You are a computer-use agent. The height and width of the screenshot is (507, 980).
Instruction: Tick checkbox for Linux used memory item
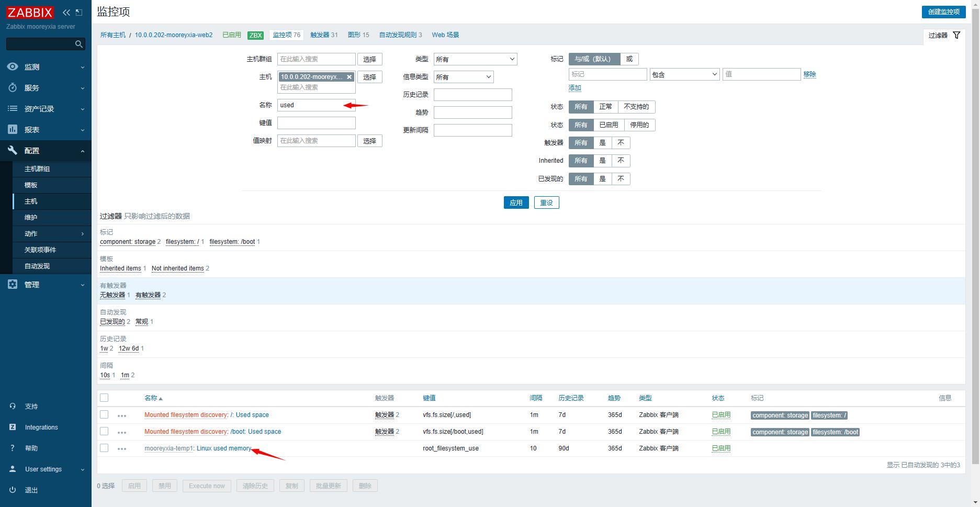pos(104,448)
